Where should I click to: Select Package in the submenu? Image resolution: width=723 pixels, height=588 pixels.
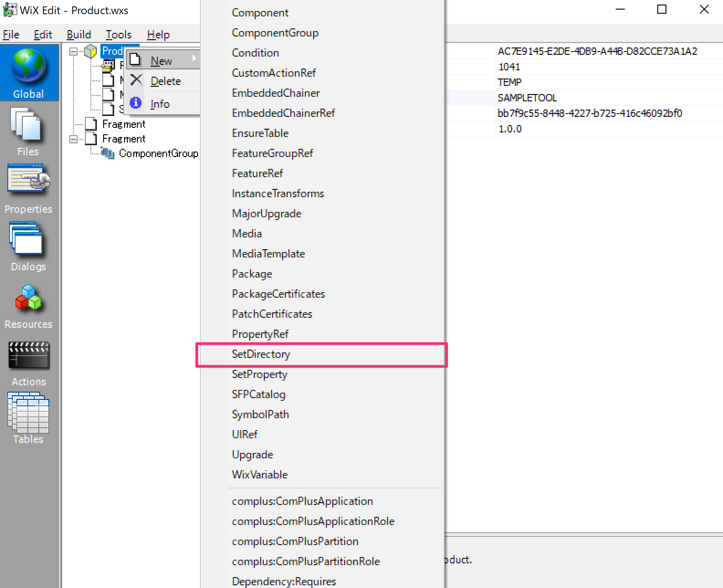click(x=321, y=274)
